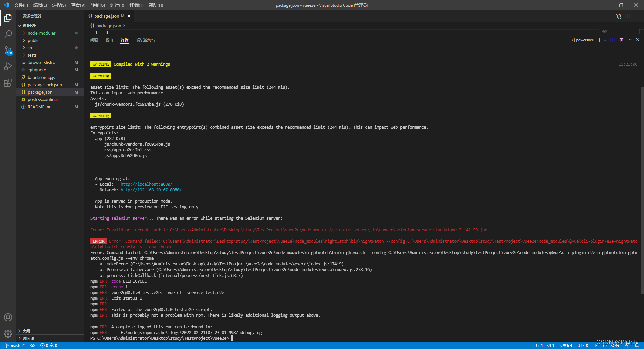This screenshot has height=349, width=644.
Task: Open README.md in the explorer
Action: coord(50,107)
